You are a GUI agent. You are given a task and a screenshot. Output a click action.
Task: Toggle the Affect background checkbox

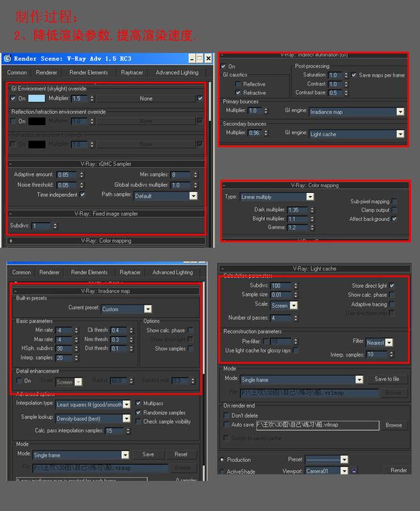click(394, 218)
